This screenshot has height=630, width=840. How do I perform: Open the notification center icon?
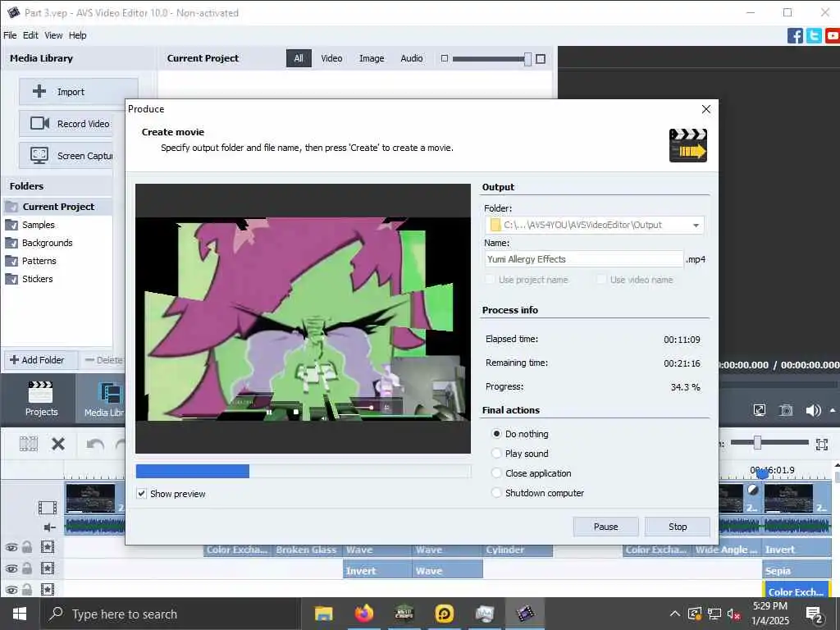pos(815,614)
